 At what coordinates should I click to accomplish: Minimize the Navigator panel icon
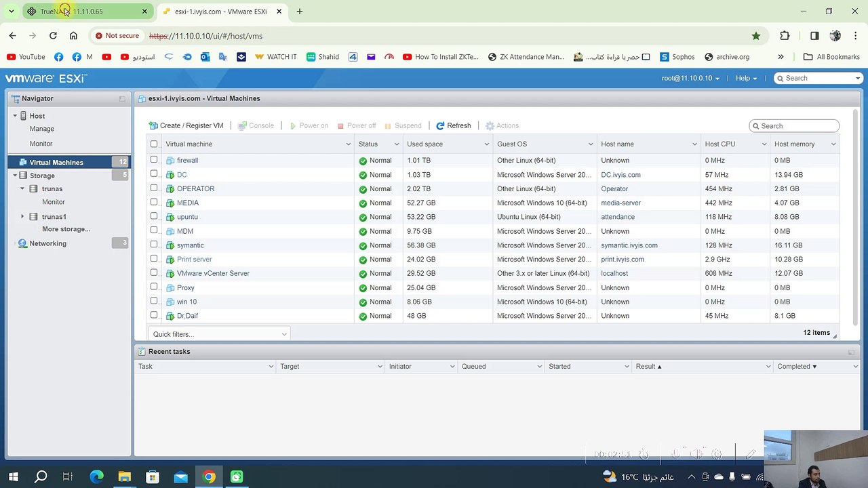pos(122,99)
